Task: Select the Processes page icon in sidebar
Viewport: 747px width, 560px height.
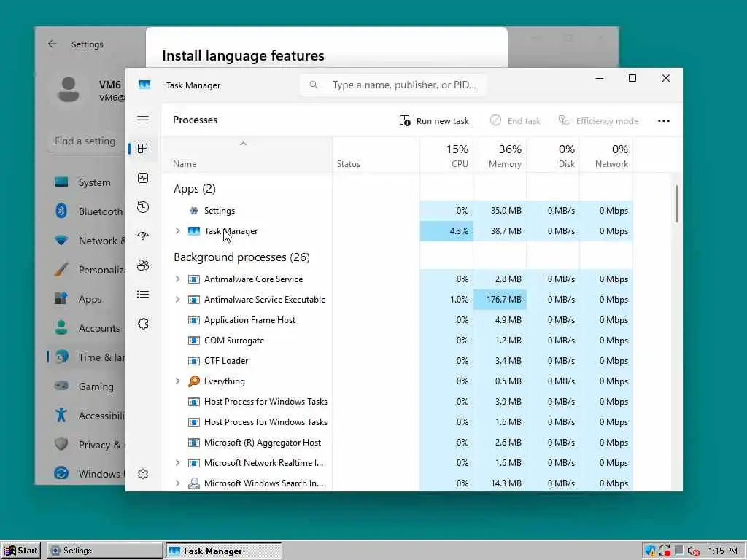Action: [x=143, y=149]
